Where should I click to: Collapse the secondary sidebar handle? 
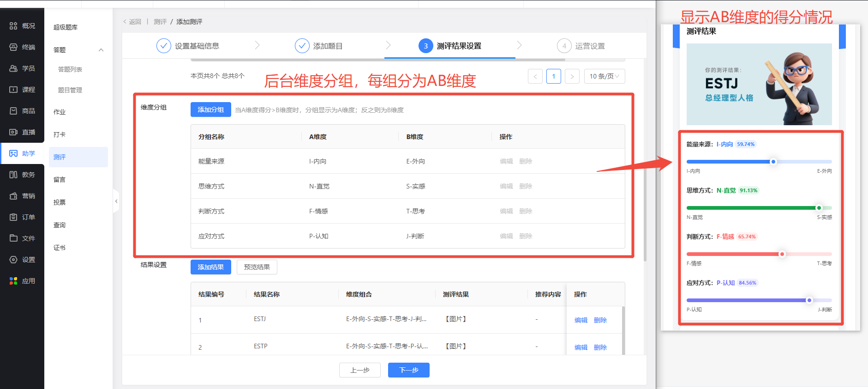pyautogui.click(x=116, y=201)
